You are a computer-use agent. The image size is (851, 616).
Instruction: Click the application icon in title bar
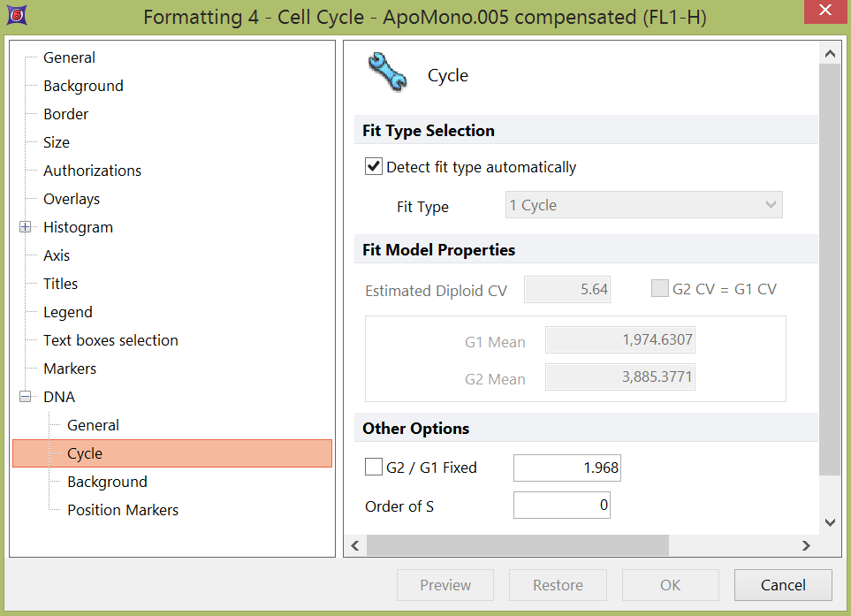pyautogui.click(x=16, y=16)
